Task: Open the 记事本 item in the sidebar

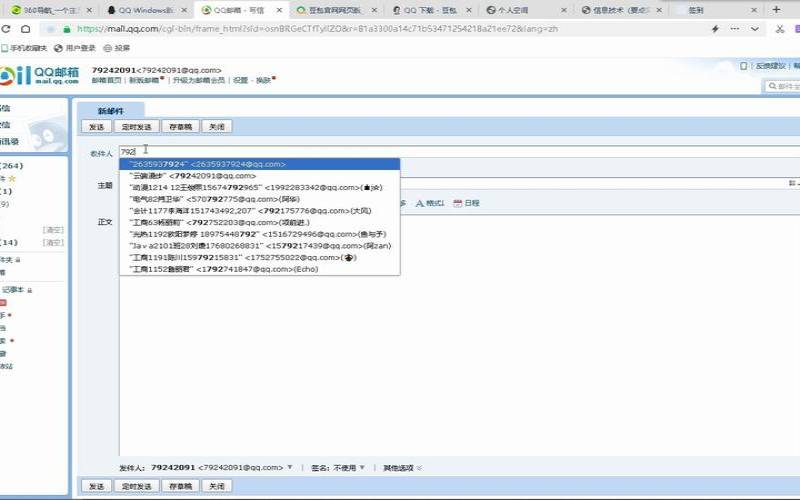Action: tap(13, 290)
